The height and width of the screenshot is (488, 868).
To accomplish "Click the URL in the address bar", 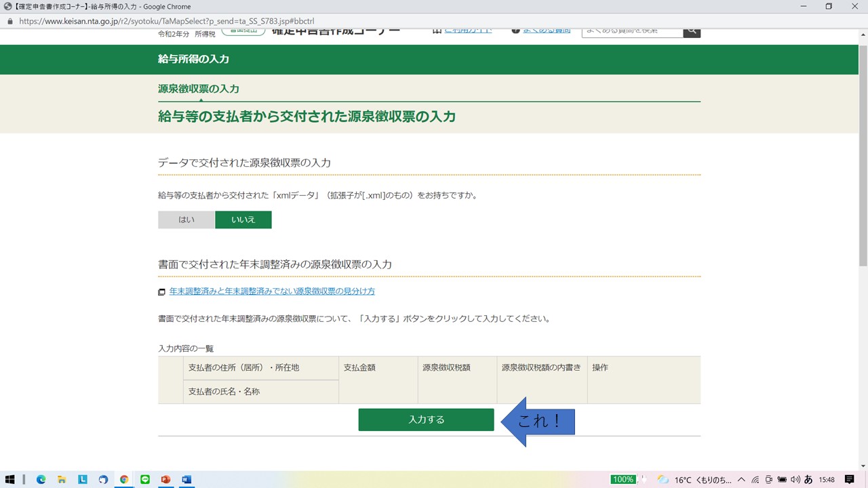I will point(167,21).
